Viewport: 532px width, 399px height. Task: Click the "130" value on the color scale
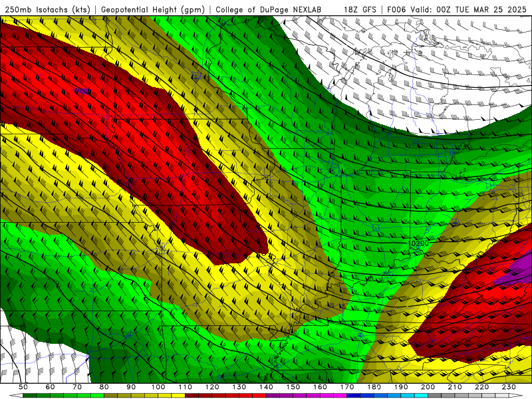tap(239, 387)
